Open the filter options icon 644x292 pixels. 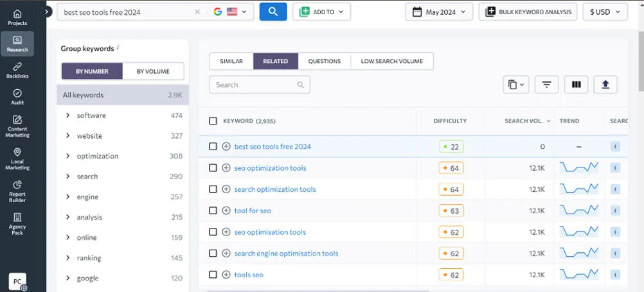click(546, 85)
